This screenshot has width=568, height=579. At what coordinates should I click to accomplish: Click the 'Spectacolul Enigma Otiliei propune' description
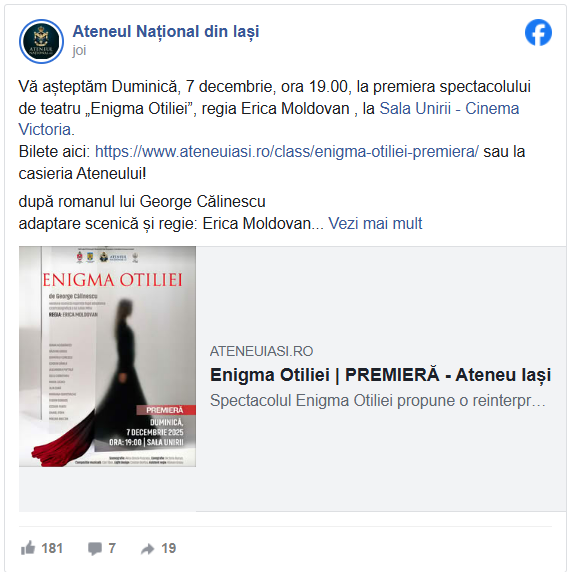point(377,401)
